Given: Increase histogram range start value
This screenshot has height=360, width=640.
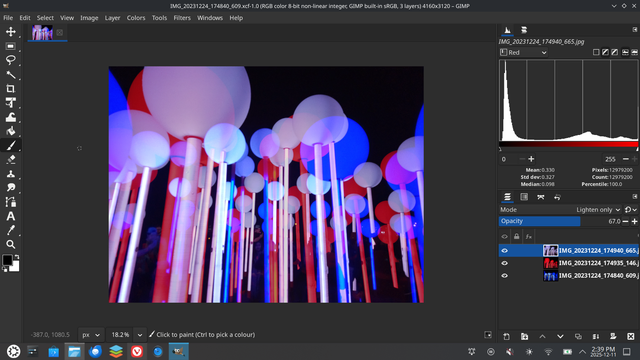Looking at the screenshot, I should point(531,159).
